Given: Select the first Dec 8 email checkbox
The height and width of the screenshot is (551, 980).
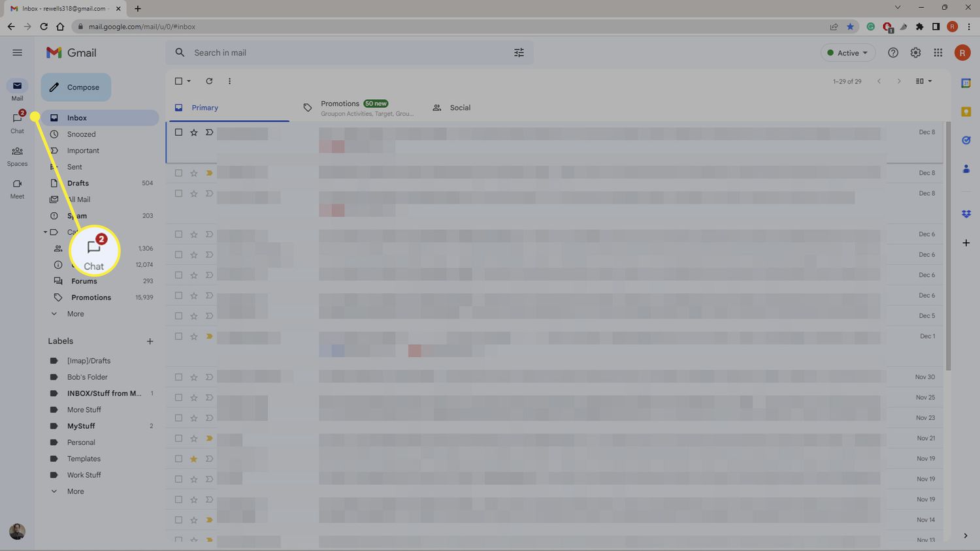Looking at the screenshot, I should pos(178,132).
